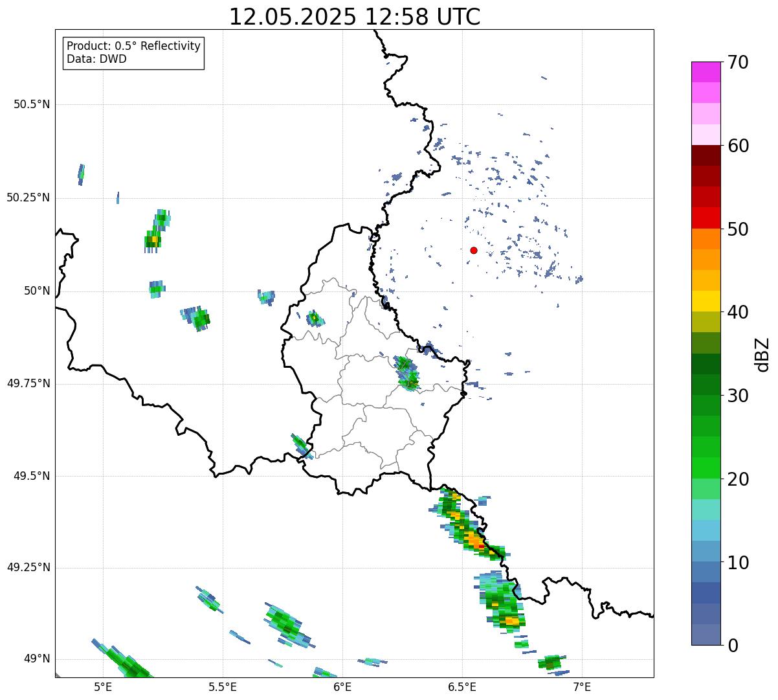Click the colorbar tick label 60
The image size is (778, 700).
(738, 146)
